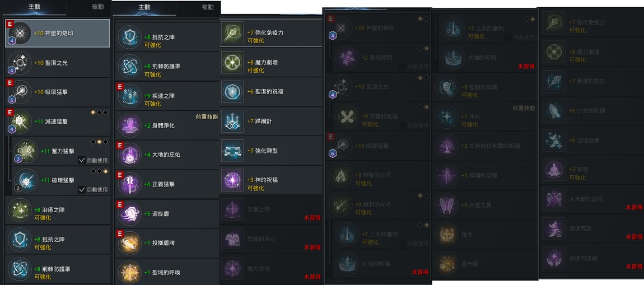
Task: Click the 星光曲 skill icon
Action: coord(447,264)
